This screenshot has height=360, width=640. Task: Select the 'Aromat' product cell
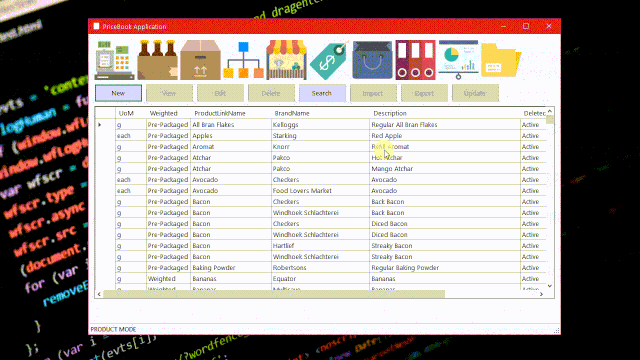[231, 147]
